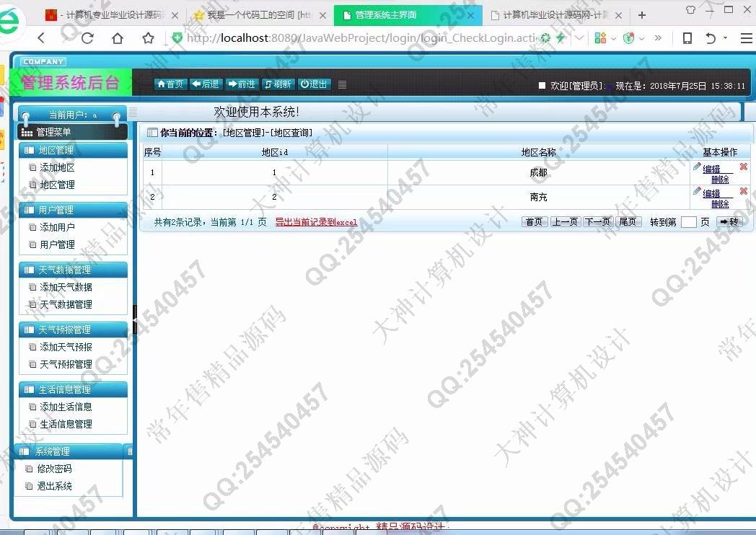Image resolution: width=756 pixels, height=535 pixels.
Task: Collapse sidebar with the black splitter handle
Action: [x=135, y=319]
